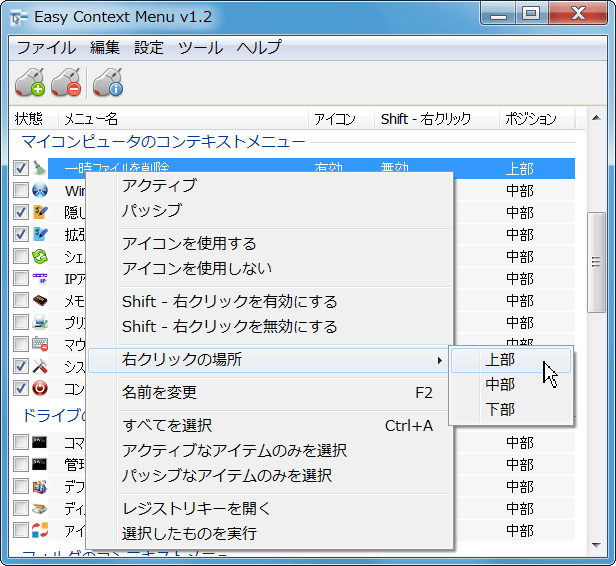Select アイコンを使用する menu entry

(270, 244)
